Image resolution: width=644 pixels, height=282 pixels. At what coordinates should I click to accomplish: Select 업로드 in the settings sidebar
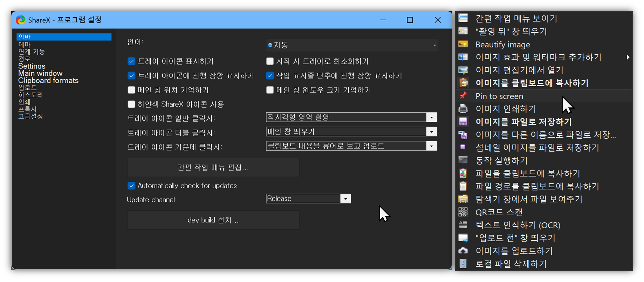click(x=27, y=87)
